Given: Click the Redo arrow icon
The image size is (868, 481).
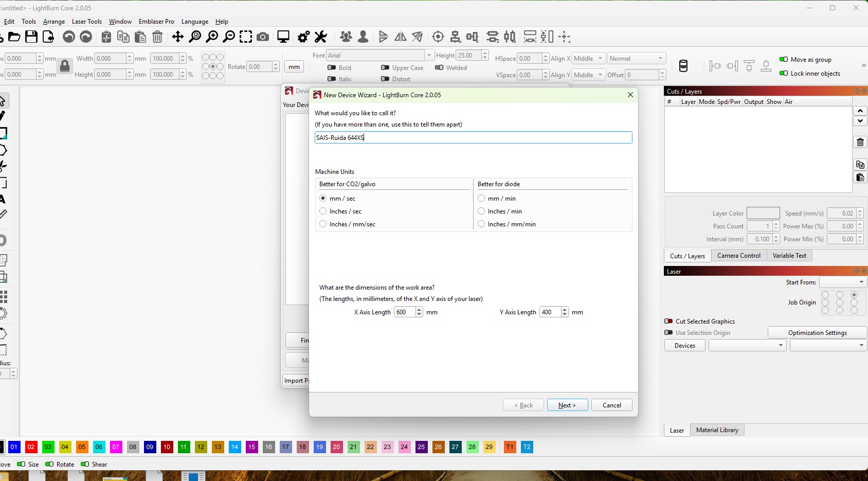Looking at the screenshot, I should point(86,37).
